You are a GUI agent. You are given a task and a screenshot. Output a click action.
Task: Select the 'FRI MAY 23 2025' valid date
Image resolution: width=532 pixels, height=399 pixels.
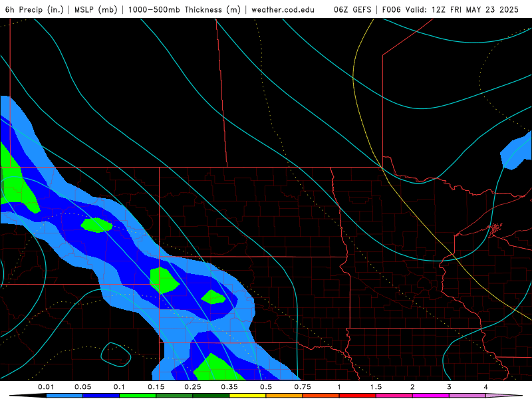click(485, 9)
